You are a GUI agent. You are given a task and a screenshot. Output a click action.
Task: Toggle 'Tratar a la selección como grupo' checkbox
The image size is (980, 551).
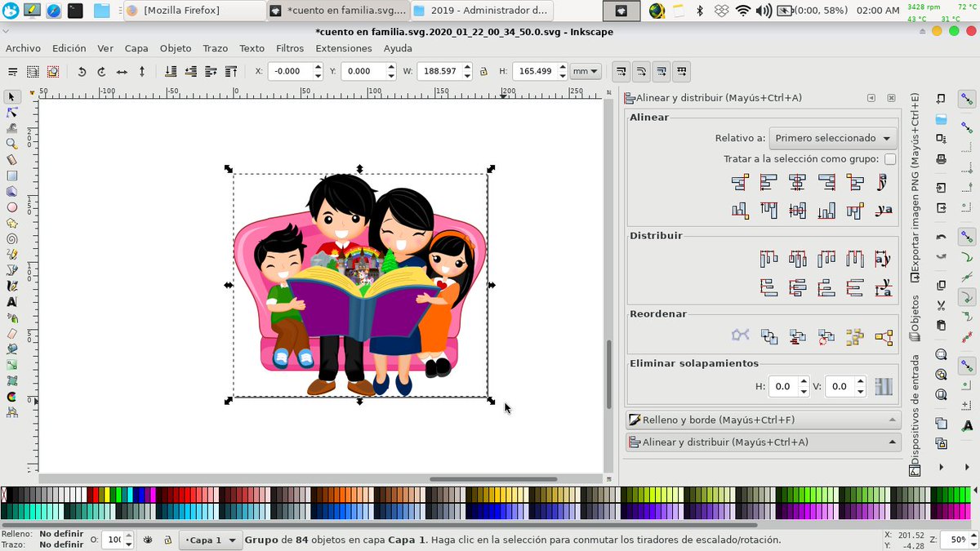click(x=890, y=159)
